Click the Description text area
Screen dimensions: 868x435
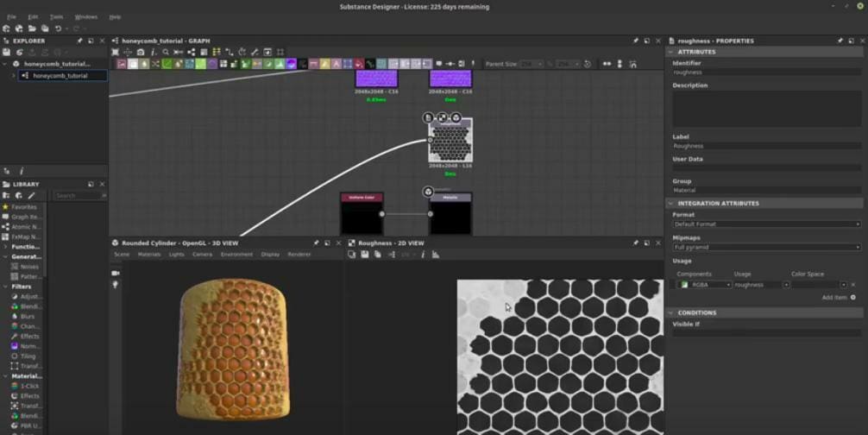coord(767,109)
